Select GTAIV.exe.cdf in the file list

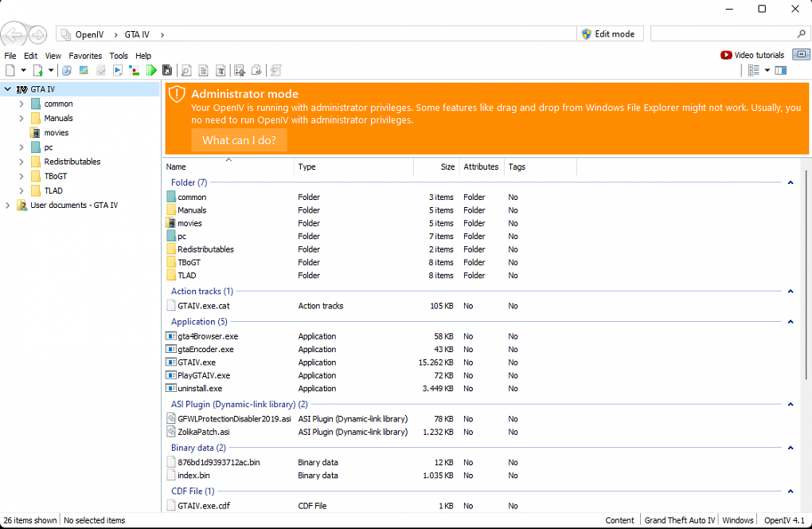click(204, 506)
